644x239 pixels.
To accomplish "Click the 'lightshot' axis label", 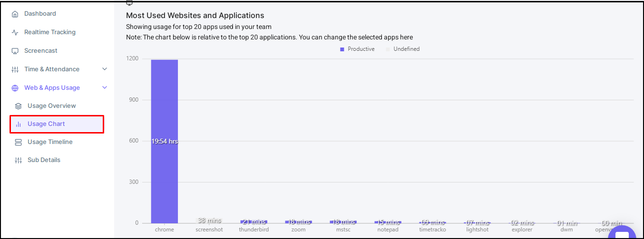I will point(478,229).
